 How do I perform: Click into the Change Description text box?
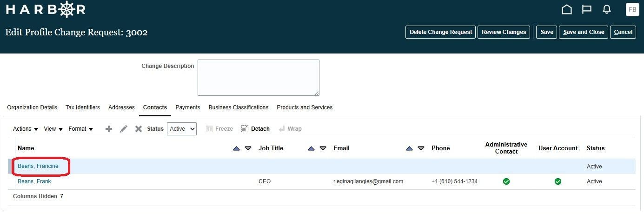click(x=259, y=78)
